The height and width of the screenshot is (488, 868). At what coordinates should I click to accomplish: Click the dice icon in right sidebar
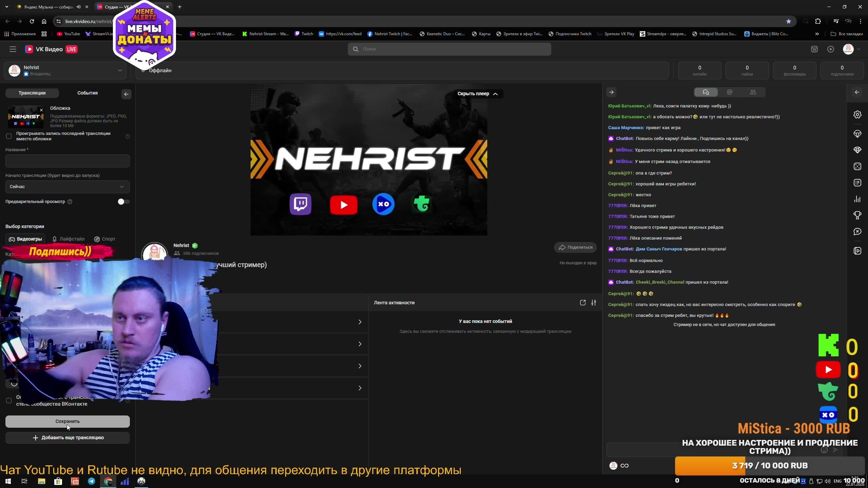tap(857, 166)
